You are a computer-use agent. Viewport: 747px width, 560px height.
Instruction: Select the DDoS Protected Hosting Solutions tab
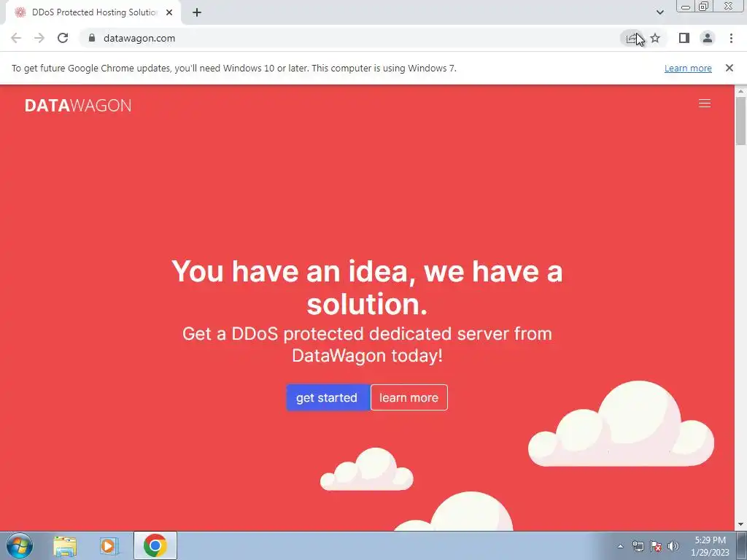[x=93, y=12]
